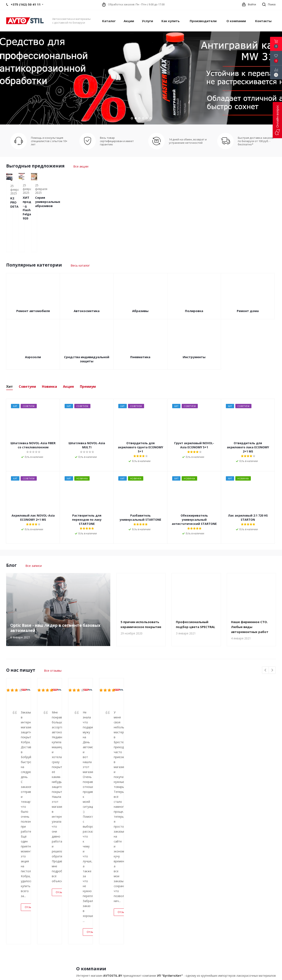
Task: Click the Войти login link
Action: pos(252,5)
